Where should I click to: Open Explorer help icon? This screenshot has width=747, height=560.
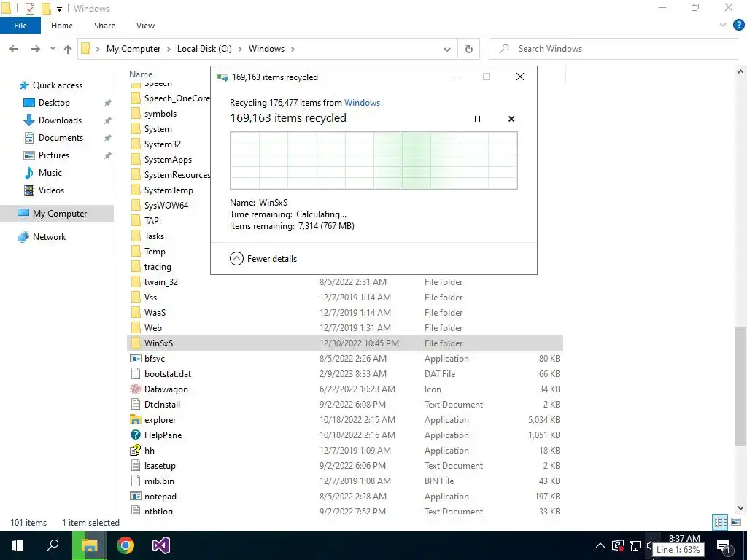[x=738, y=26]
